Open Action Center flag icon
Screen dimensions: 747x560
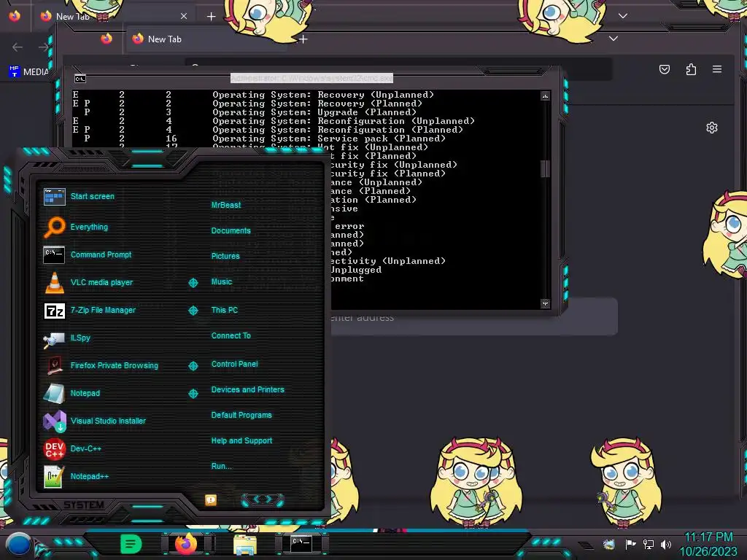point(630,544)
